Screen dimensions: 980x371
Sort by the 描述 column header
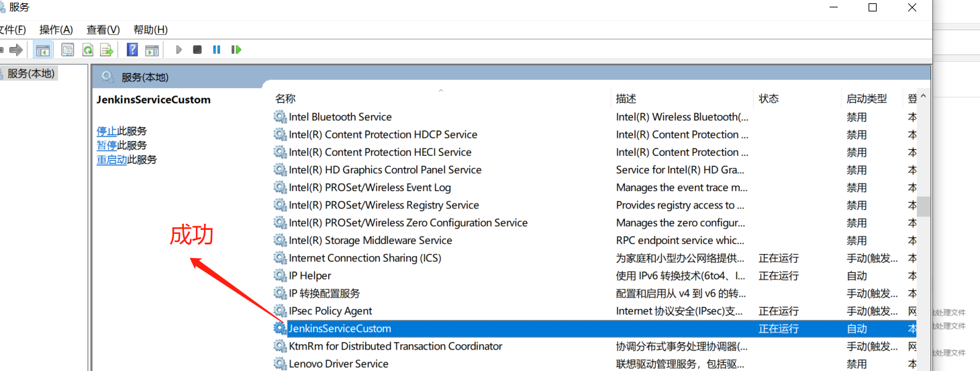click(x=626, y=99)
